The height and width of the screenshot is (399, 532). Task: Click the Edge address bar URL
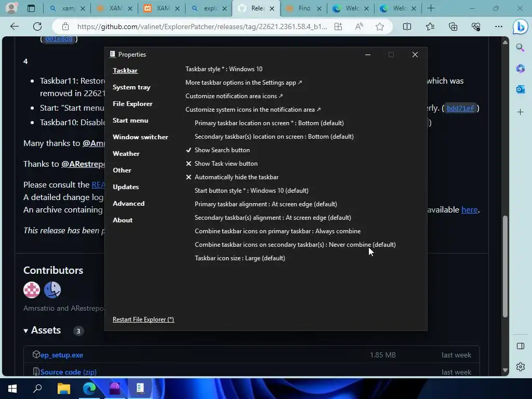point(202,26)
